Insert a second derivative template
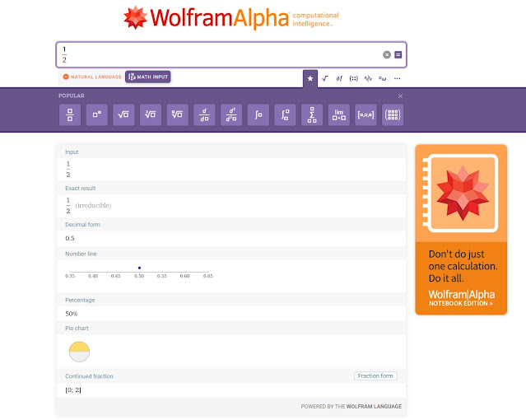526x420 pixels. 231,114
